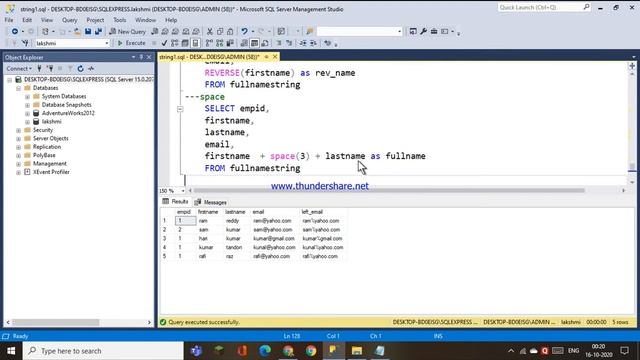Click Display Estimated Execution Plan icon
640x360 pixels.
[175, 43]
